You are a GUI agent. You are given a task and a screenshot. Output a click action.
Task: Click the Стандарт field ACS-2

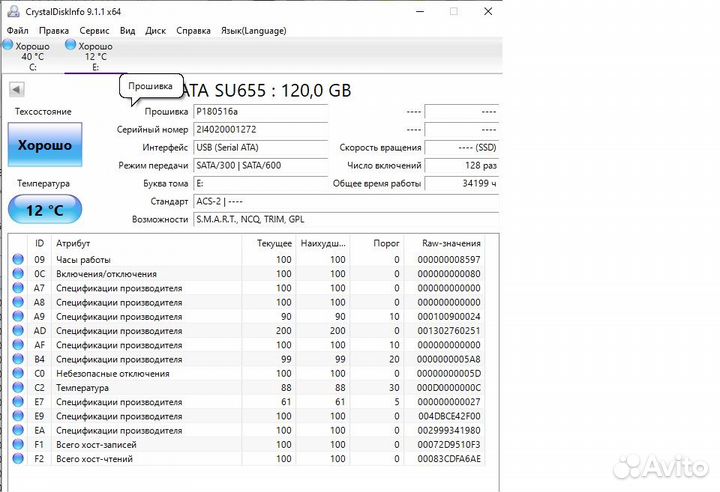346,201
